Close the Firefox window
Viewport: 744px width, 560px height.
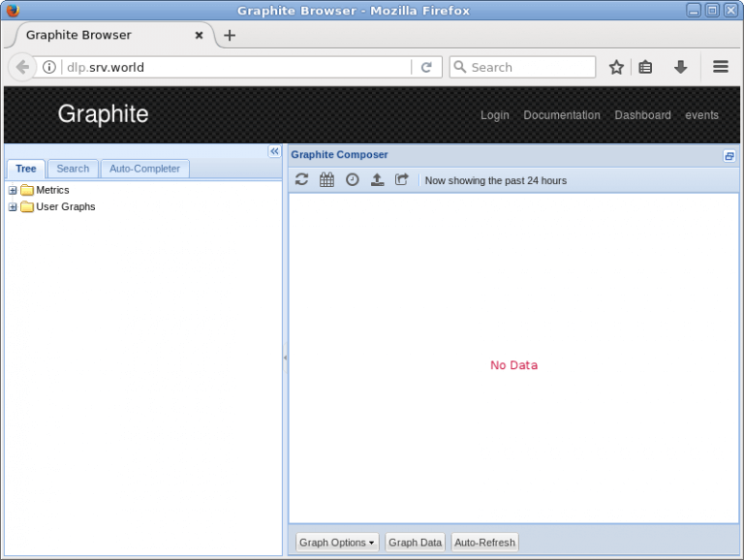pyautogui.click(x=730, y=10)
